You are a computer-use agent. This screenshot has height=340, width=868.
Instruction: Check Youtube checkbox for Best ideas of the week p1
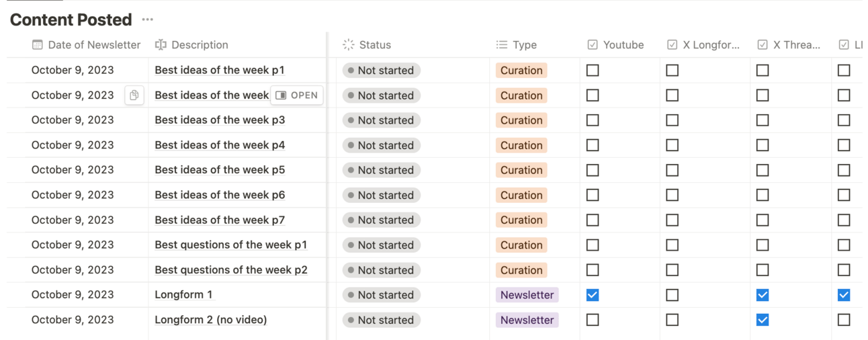click(593, 71)
